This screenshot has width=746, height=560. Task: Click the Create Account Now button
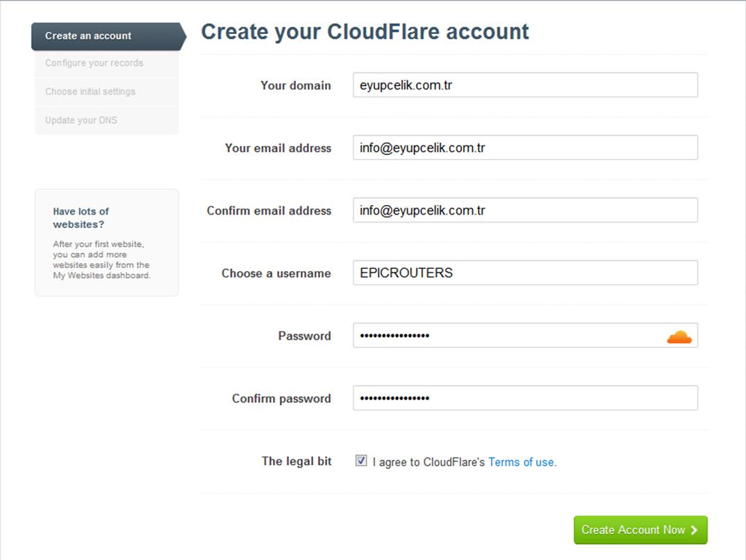tap(640, 529)
